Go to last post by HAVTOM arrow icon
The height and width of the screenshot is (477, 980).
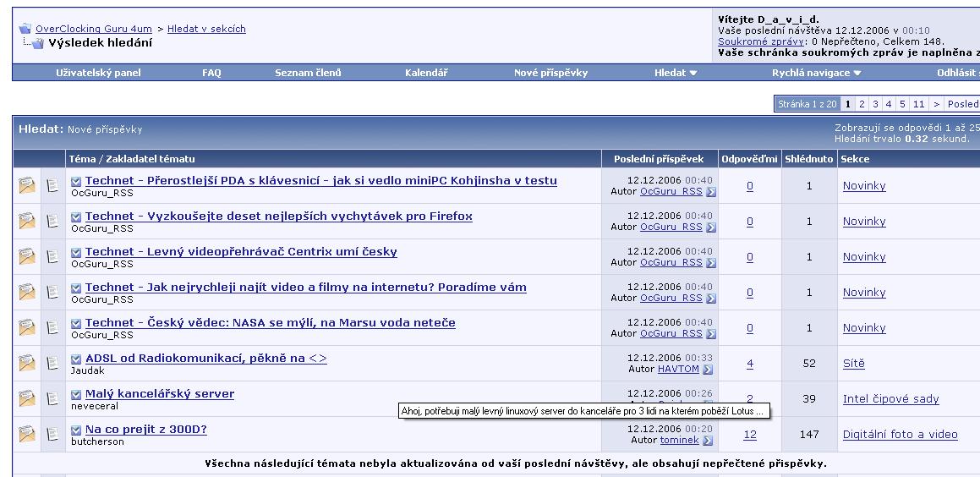[x=708, y=370]
